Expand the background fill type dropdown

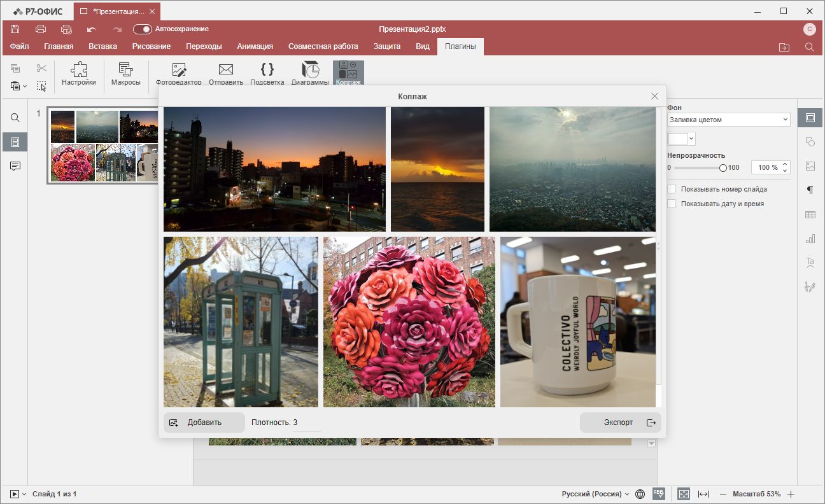coord(728,120)
